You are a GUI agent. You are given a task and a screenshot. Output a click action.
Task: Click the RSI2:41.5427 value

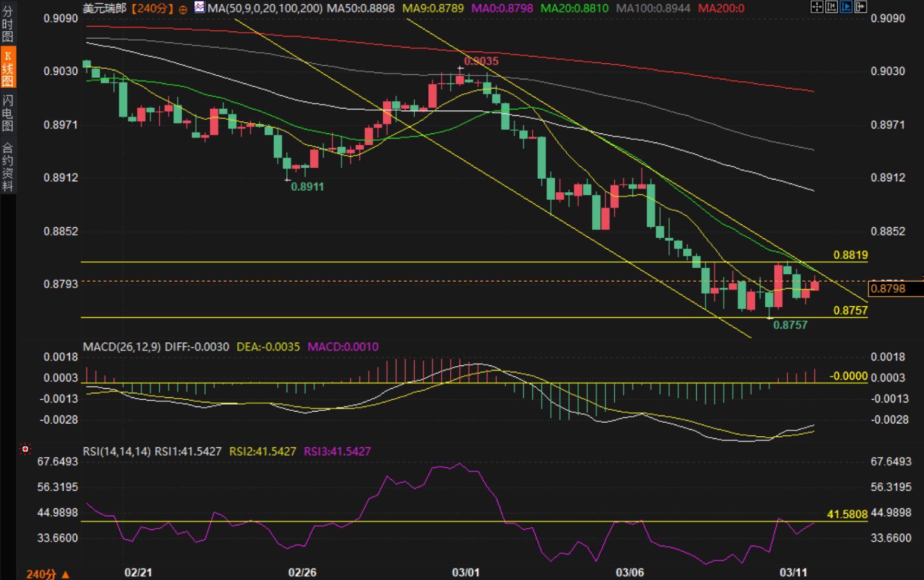[263, 451]
